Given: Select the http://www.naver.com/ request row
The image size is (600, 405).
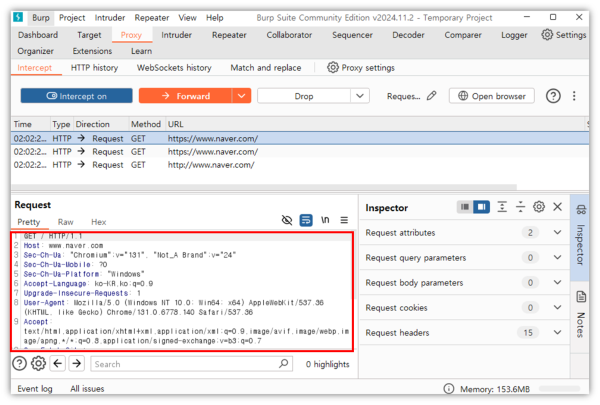Looking at the screenshot, I should [300, 165].
